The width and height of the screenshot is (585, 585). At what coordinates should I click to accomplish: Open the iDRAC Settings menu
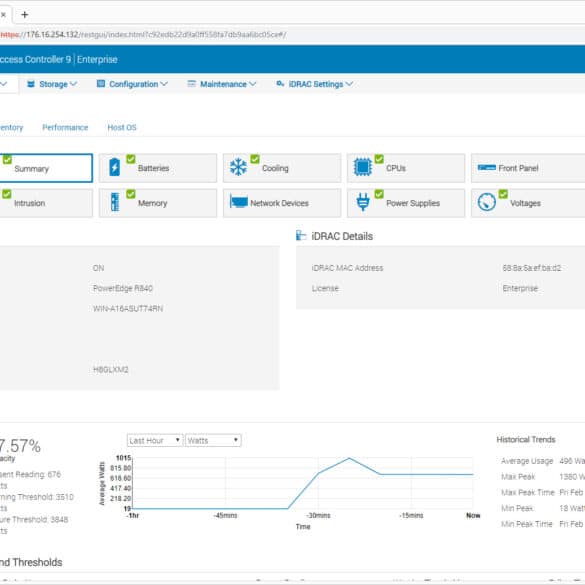coord(315,84)
